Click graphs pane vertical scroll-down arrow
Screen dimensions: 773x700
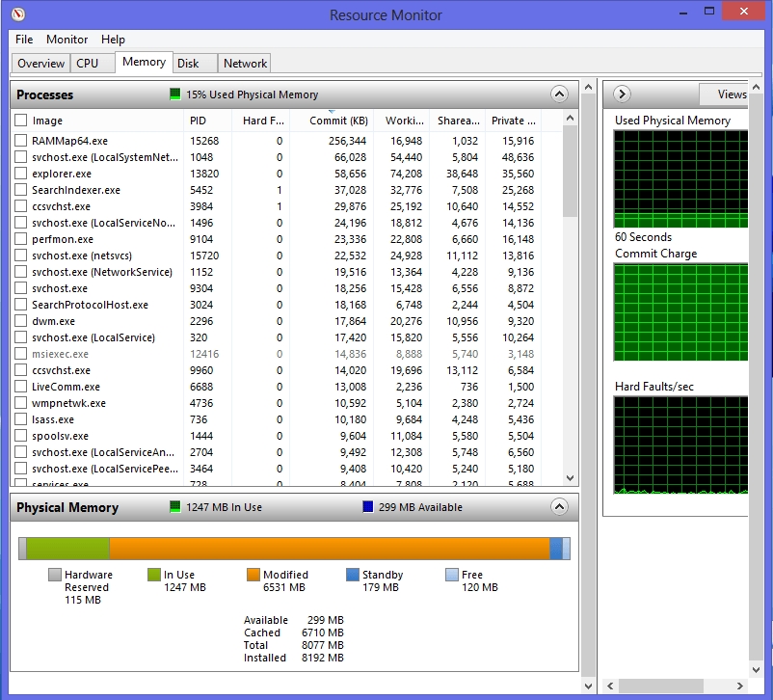point(756,669)
